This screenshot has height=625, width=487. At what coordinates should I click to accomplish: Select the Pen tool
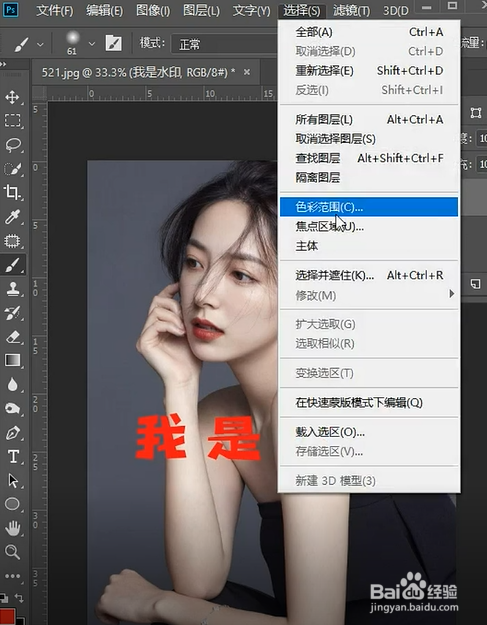[x=12, y=433]
